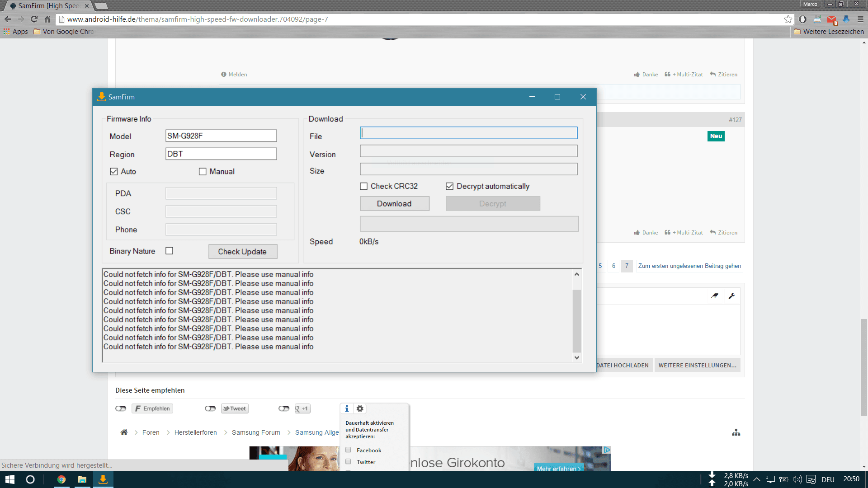This screenshot has width=868, height=488.
Task: Click the Region input field
Action: point(221,154)
